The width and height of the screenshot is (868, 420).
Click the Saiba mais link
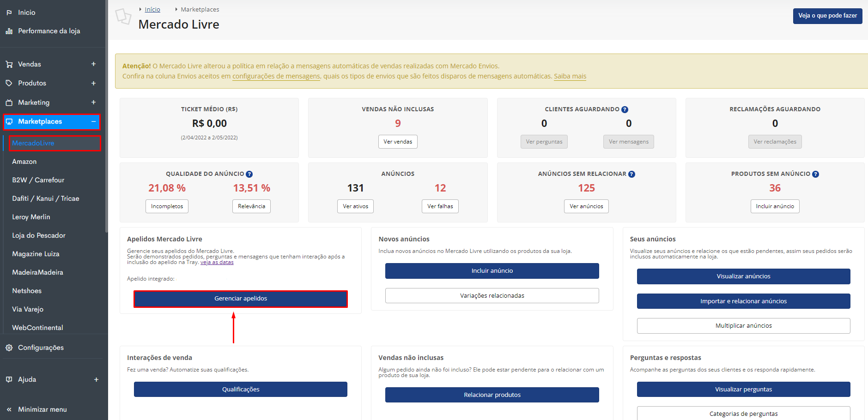570,76
